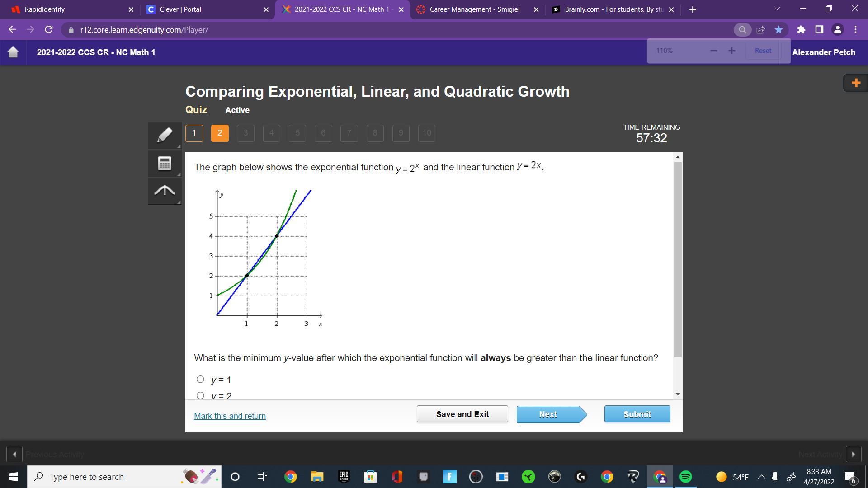
Task: Collapse the side toolbar with up arrow
Action: point(165,191)
